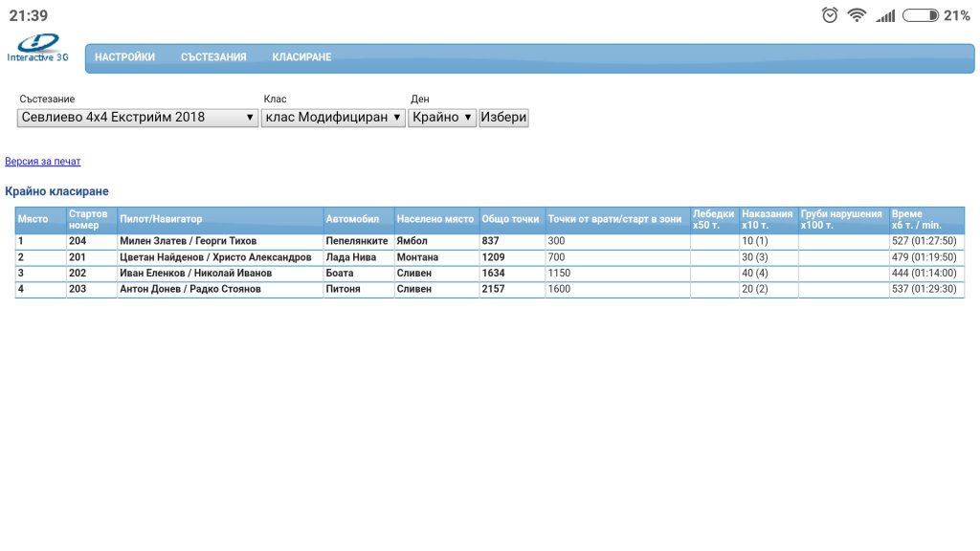This screenshot has width=980, height=551.
Task: Click the 444 (01:14:00) time cell
Action: click(926, 273)
